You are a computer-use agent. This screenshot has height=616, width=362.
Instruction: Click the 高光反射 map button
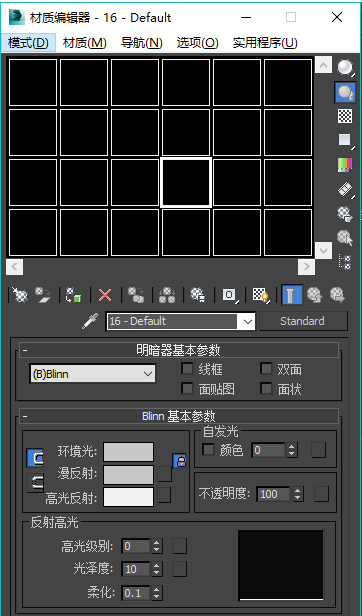tap(164, 495)
